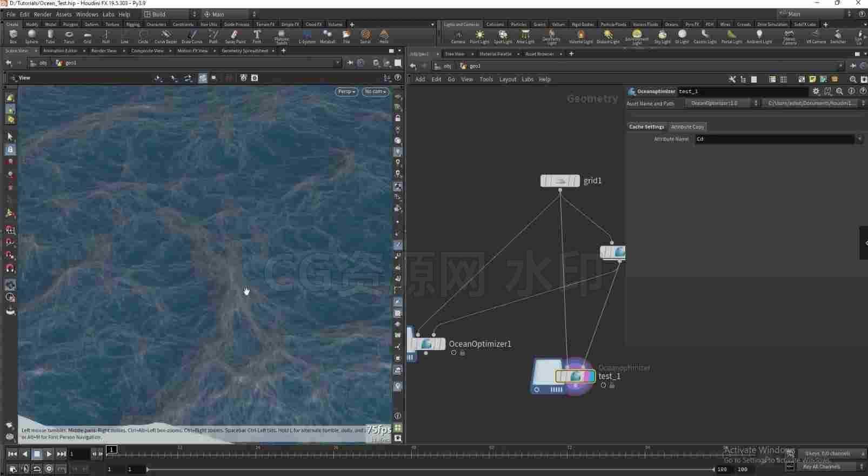The image size is (868, 476).
Task: Open the Persp viewport dropdown
Action: click(x=346, y=91)
